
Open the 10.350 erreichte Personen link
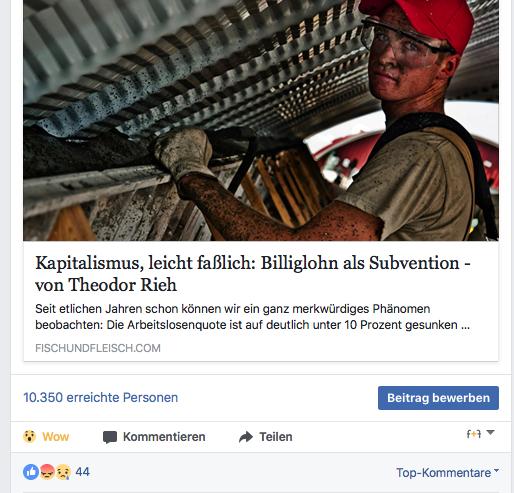pos(101,397)
